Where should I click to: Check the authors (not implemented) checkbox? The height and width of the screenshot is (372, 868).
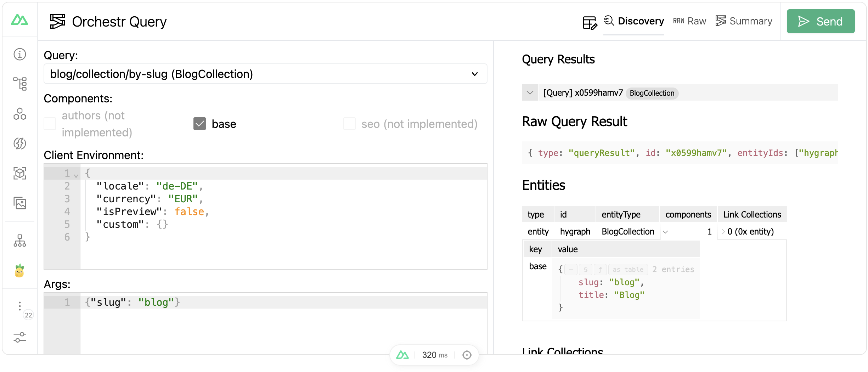pos(50,124)
